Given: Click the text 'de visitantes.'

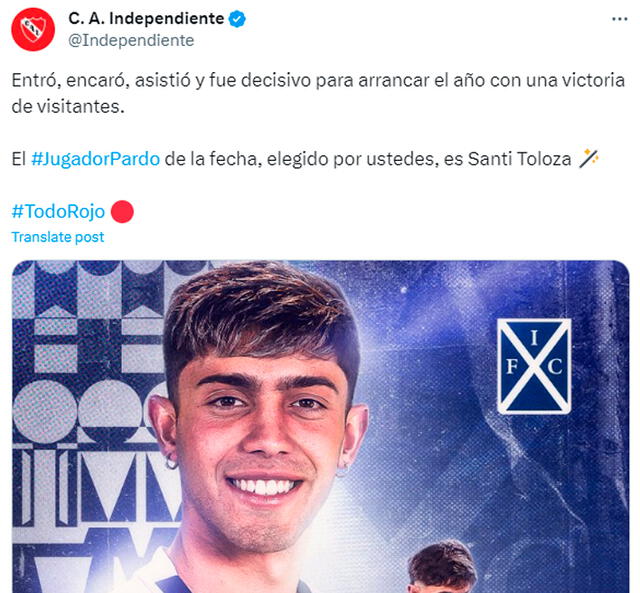Looking at the screenshot, I should [68, 107].
